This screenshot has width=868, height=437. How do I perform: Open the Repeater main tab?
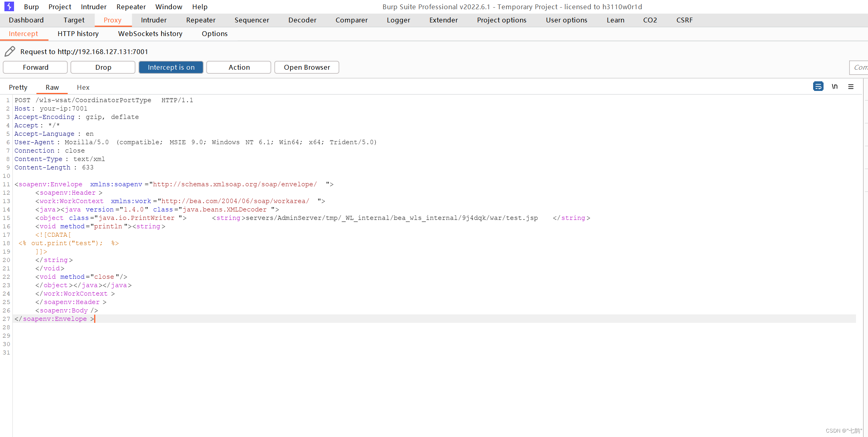pos(201,20)
